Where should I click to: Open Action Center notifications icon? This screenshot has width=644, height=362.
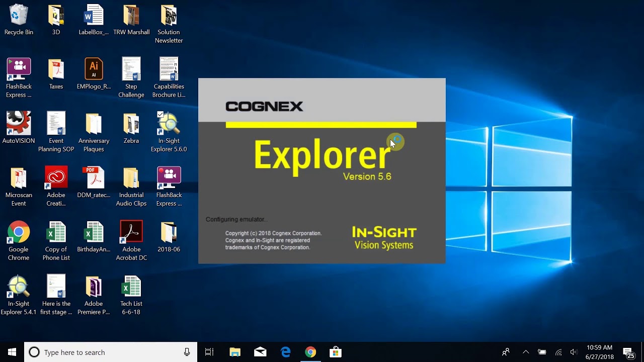pyautogui.click(x=628, y=352)
